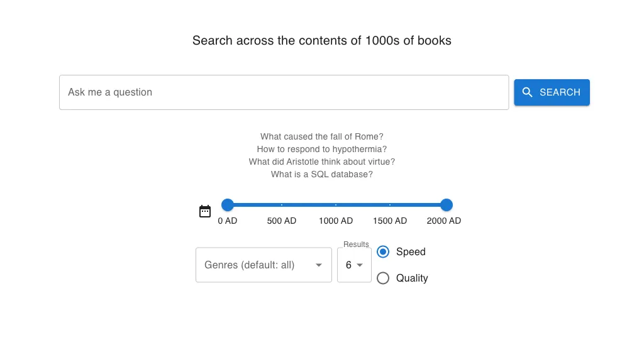Click the calendar icon beside the date slider
Viewport: 644px width, 362px height.
click(x=205, y=211)
